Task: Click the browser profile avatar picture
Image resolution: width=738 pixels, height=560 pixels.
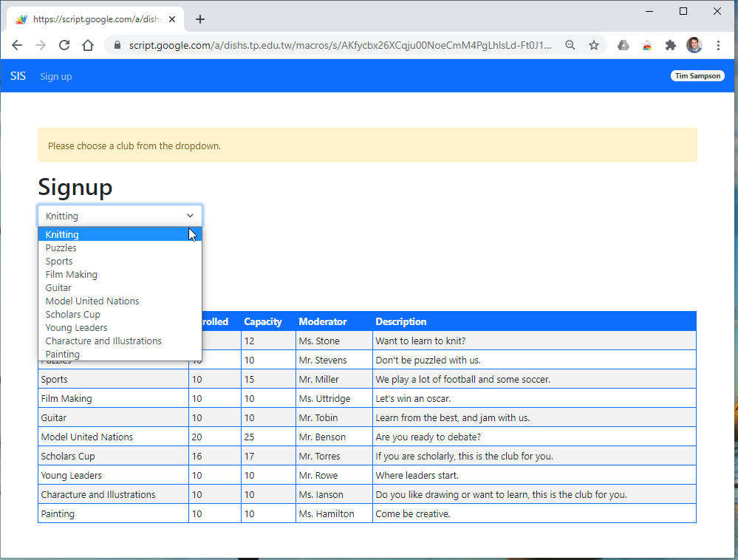Action: pyautogui.click(x=694, y=45)
